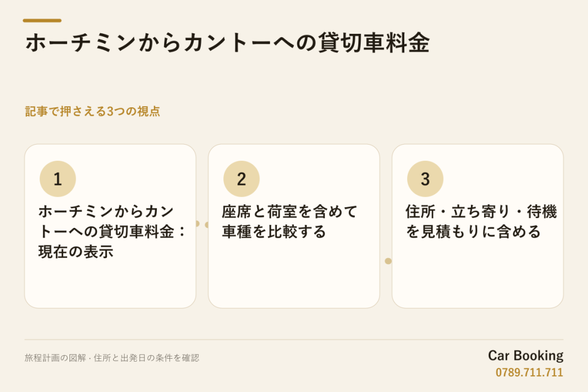Click the horizontal divider line above the footer

294,340
